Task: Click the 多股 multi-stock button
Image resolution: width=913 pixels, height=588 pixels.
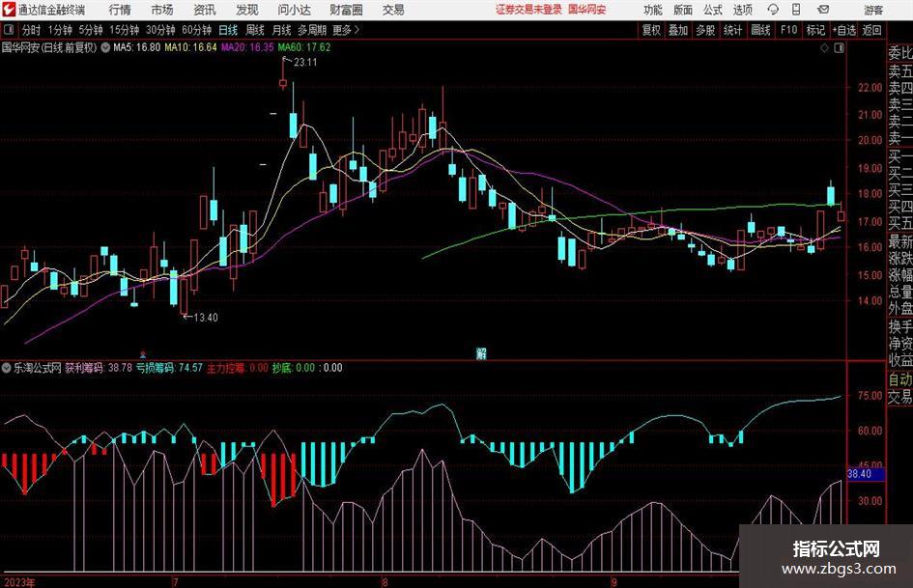Action: point(705,30)
